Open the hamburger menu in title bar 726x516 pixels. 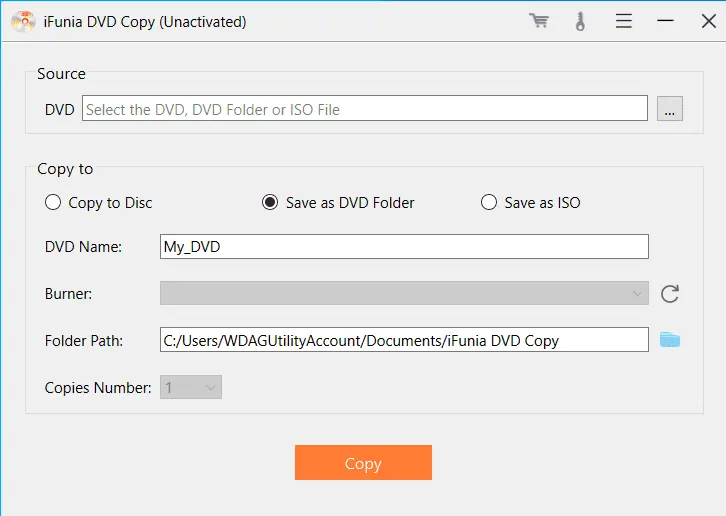tap(623, 21)
